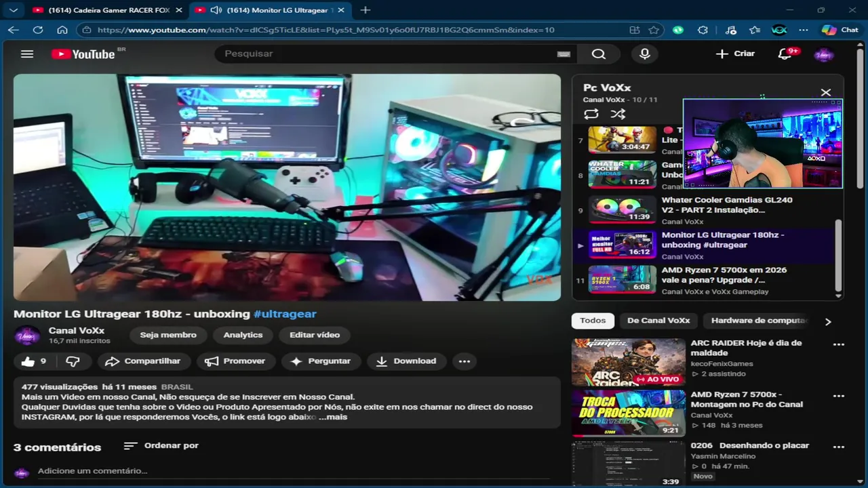Open the on-screen keyboard icon in search
Image resolution: width=868 pixels, height=488 pixels.
[564, 54]
